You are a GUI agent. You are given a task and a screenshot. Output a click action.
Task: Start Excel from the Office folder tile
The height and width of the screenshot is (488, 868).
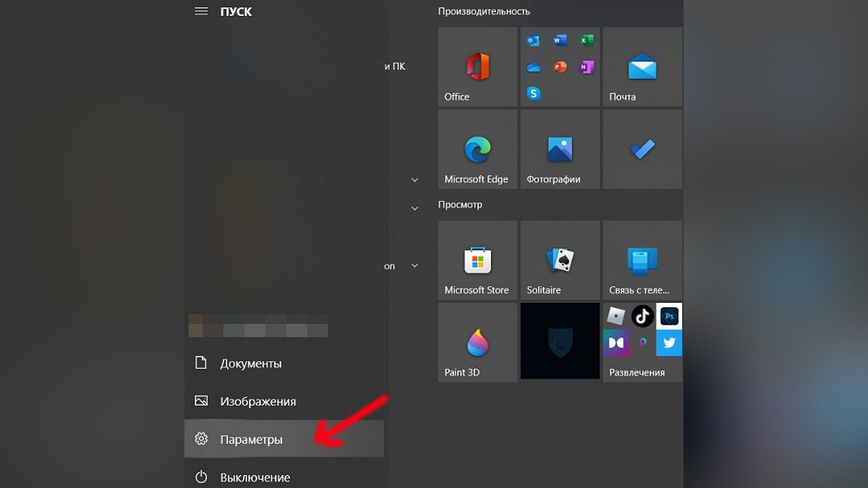pos(587,40)
